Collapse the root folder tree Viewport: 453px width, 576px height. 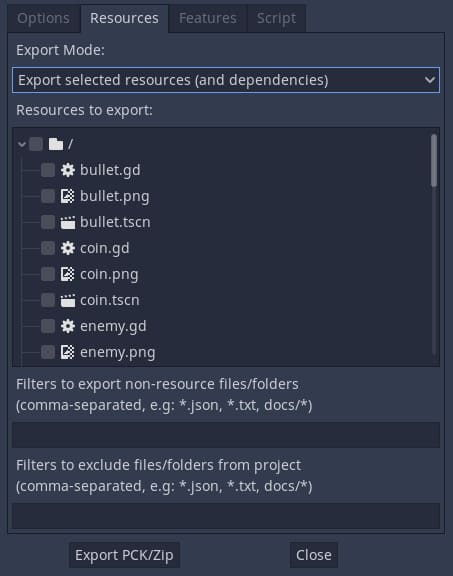pyautogui.click(x=22, y=144)
